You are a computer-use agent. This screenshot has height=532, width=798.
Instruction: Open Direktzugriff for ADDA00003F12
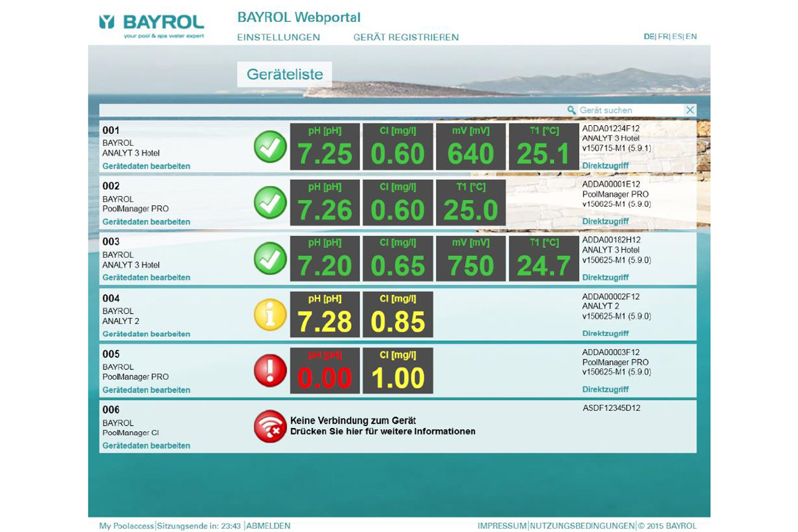pyautogui.click(x=605, y=389)
